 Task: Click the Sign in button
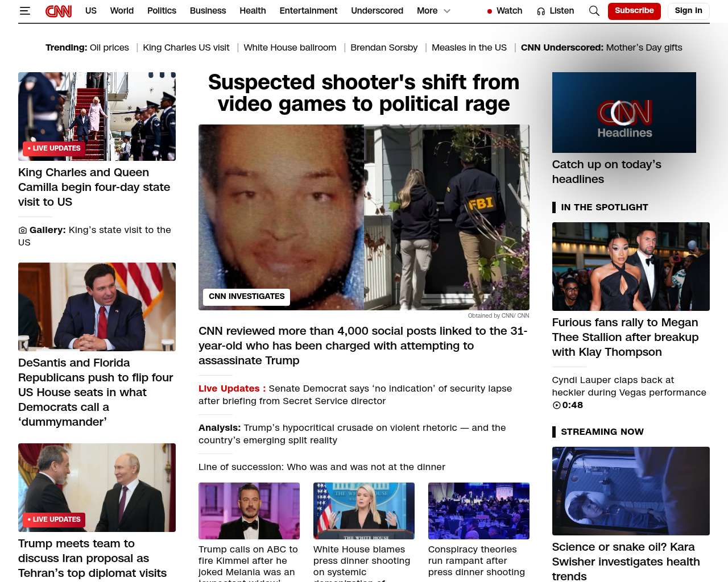point(688,11)
